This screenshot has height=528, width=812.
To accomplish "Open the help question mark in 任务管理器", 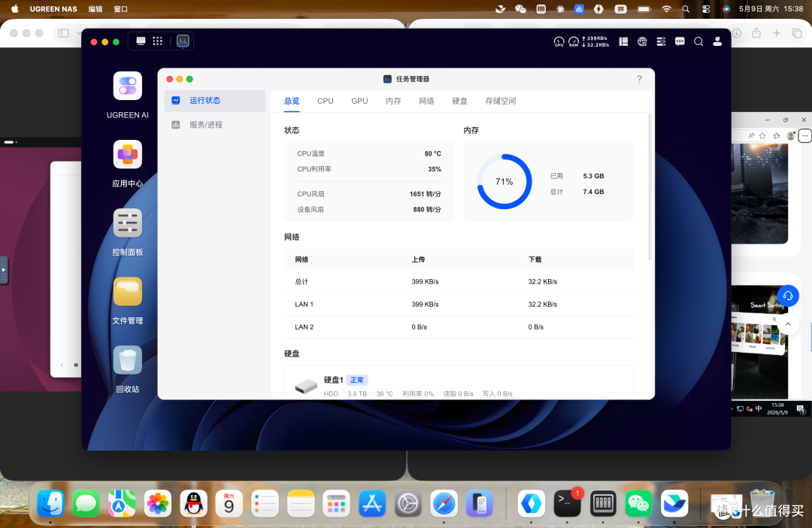I will coord(640,79).
